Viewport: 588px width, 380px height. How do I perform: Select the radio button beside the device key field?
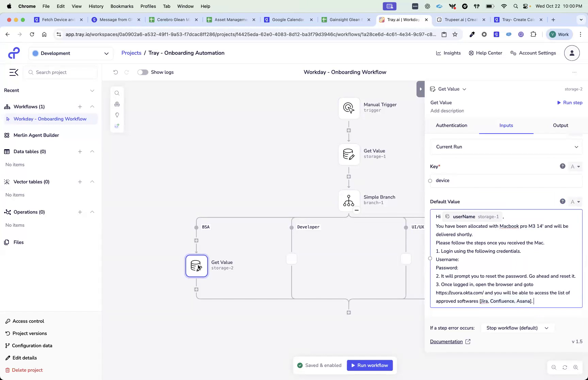point(430,180)
